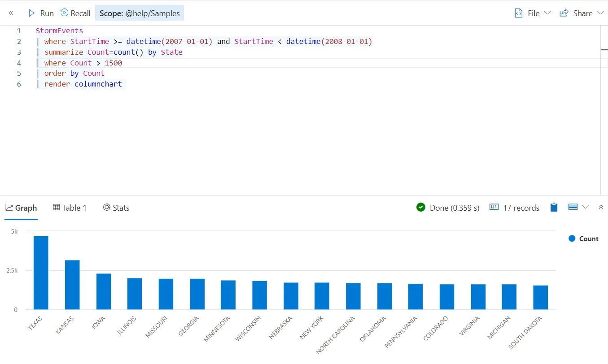Open the Stats tab
608x364 pixels.
[x=116, y=207]
